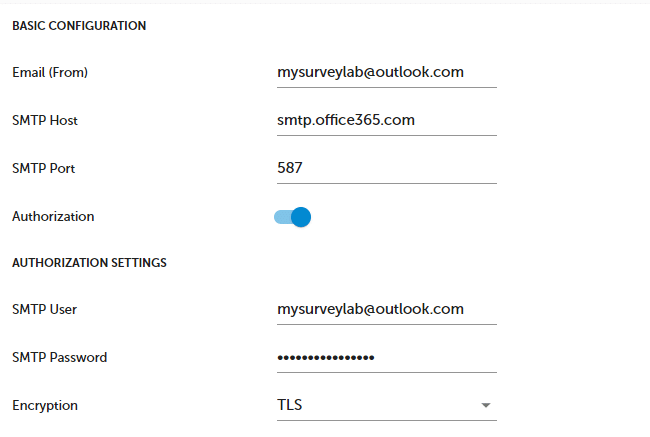Click the light-blue track of Authorization switch

coord(281,216)
